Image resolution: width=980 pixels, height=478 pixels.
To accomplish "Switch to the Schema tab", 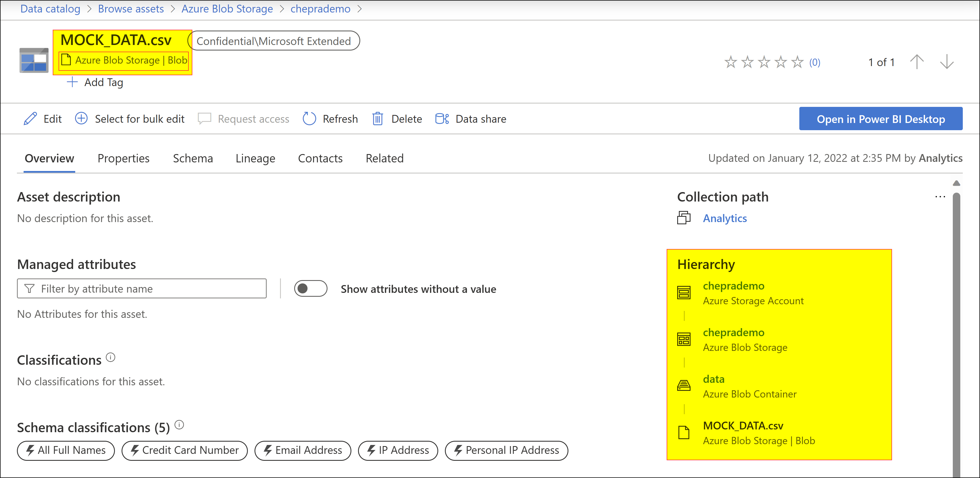I will [193, 158].
